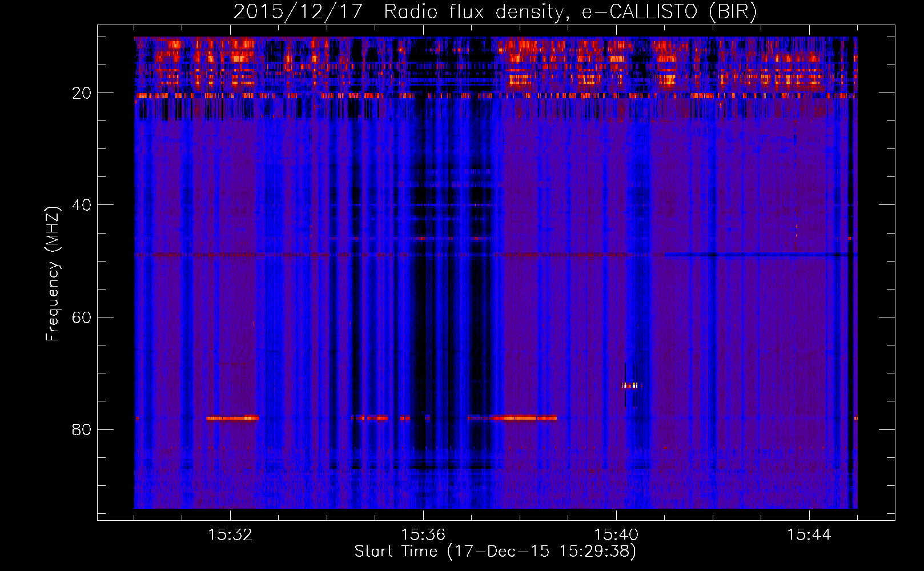Click the 'Start Time (17-Dec-15 15:29:38)' label
The height and width of the screenshot is (571, 924).
[495, 552]
